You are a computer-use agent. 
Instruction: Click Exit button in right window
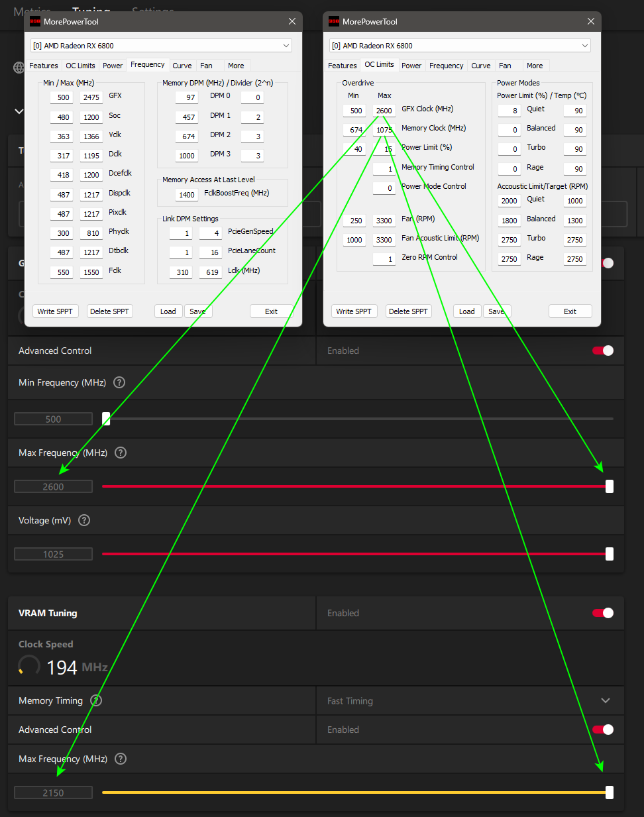point(570,311)
